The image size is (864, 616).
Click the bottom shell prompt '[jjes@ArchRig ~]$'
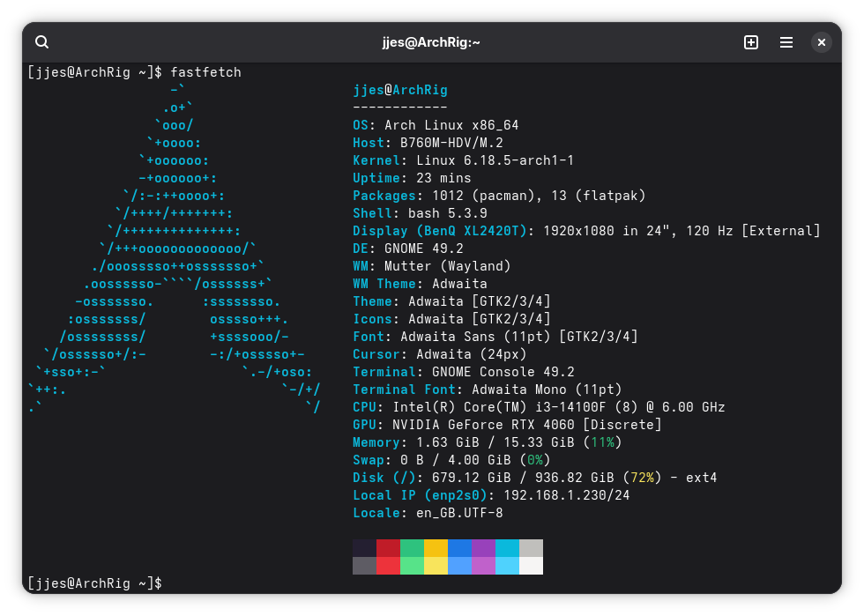pyautogui.click(x=95, y=583)
